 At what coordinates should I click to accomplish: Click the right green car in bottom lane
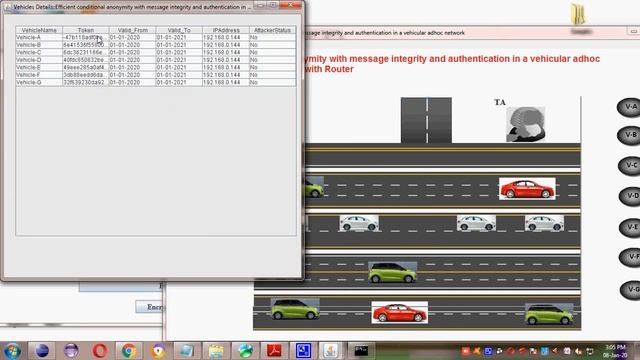[549, 314]
